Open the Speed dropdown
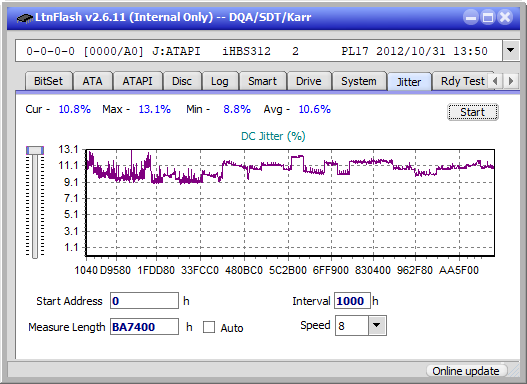This screenshot has width=527, height=384. coord(377,325)
